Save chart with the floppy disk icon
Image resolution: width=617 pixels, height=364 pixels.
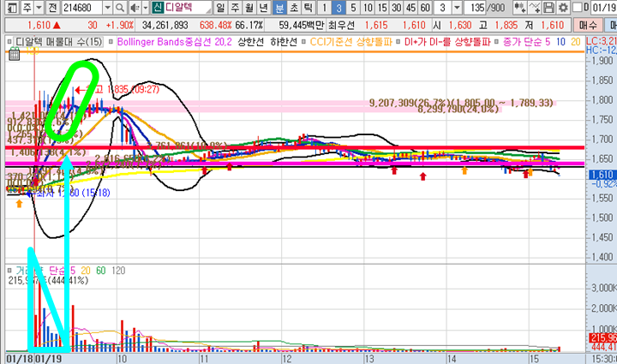548,8
